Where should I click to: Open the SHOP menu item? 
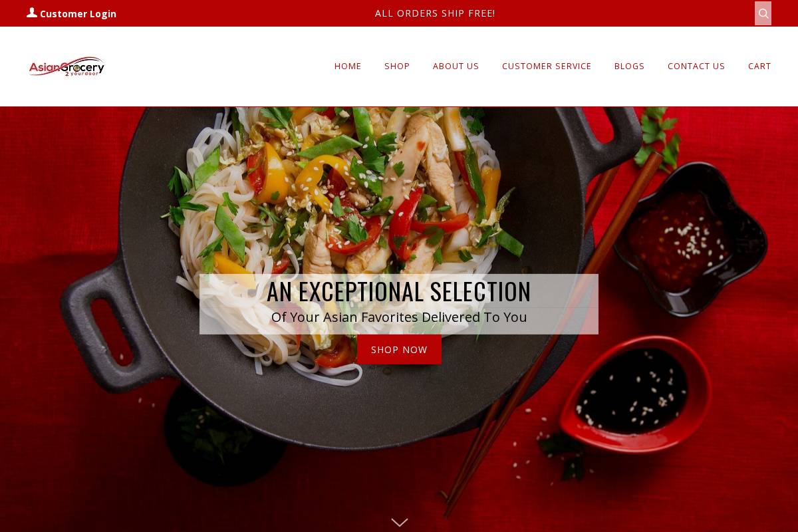(397, 66)
